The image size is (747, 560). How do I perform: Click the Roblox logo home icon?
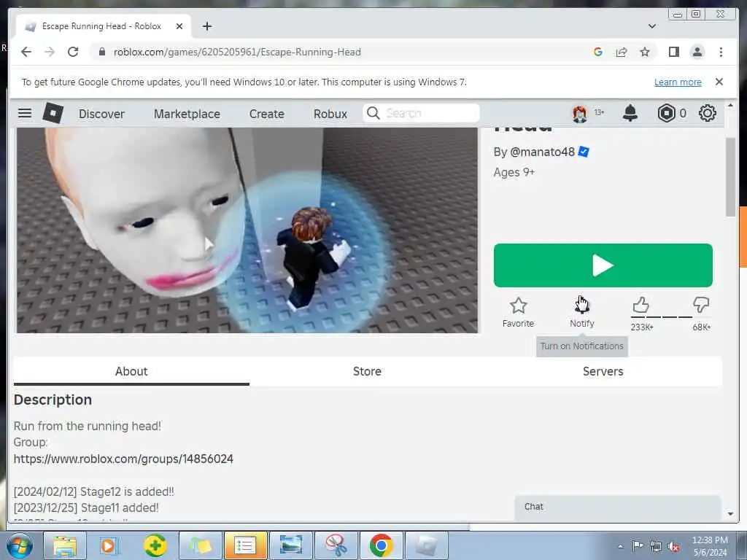pyautogui.click(x=53, y=113)
